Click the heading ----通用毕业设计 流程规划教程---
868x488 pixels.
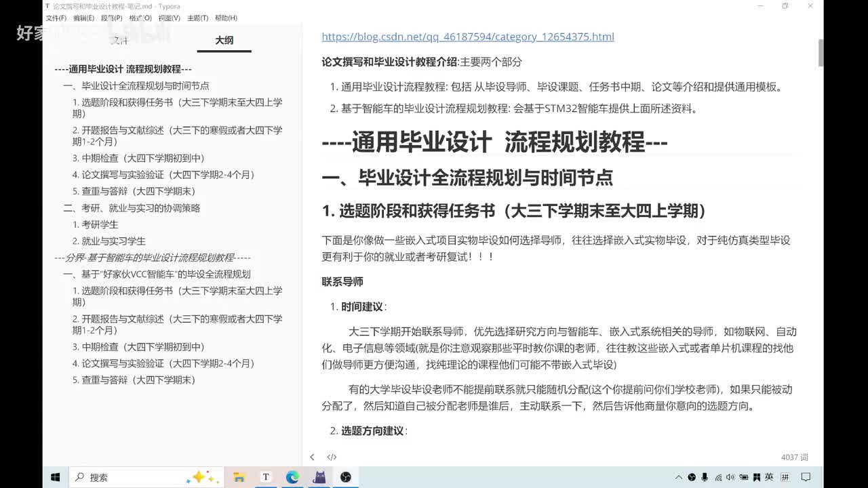point(494,142)
